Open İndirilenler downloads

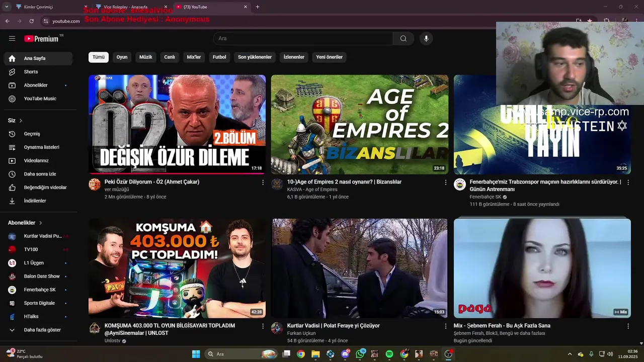[38, 201]
